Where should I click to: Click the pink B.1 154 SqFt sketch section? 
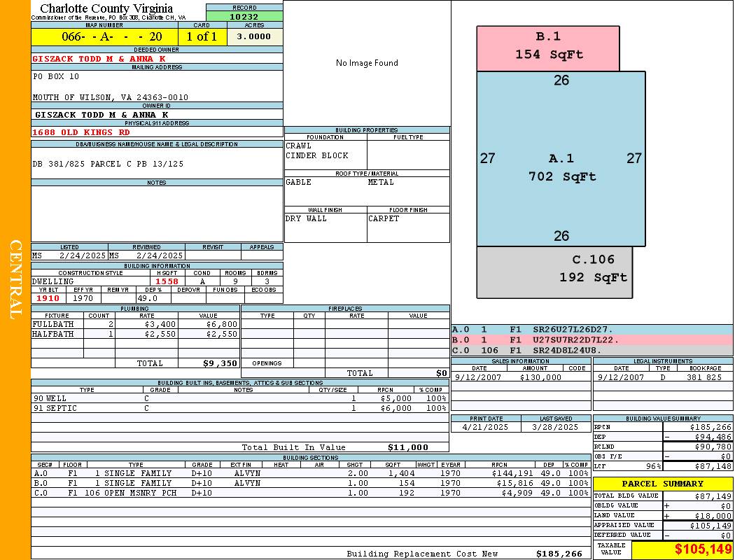click(548, 48)
